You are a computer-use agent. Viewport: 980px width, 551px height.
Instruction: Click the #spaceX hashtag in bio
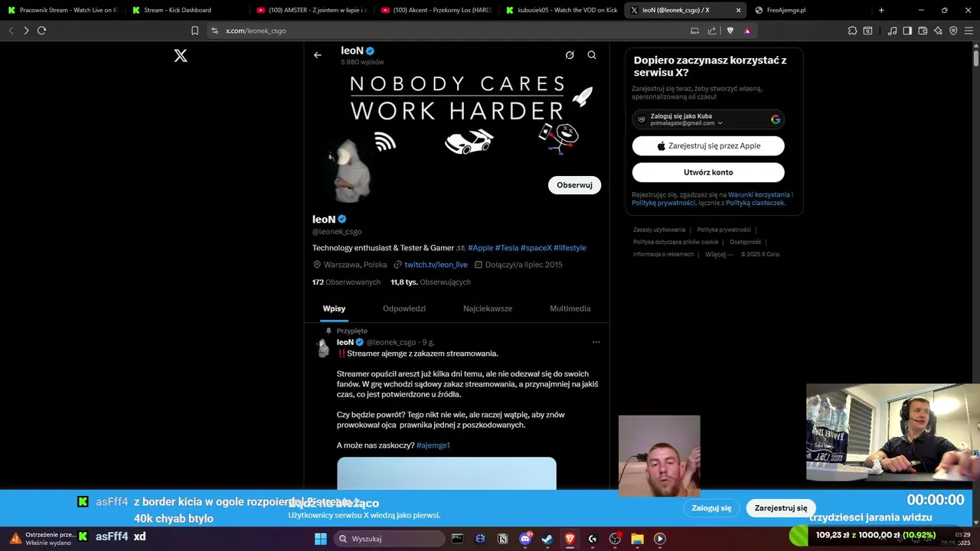coord(536,248)
